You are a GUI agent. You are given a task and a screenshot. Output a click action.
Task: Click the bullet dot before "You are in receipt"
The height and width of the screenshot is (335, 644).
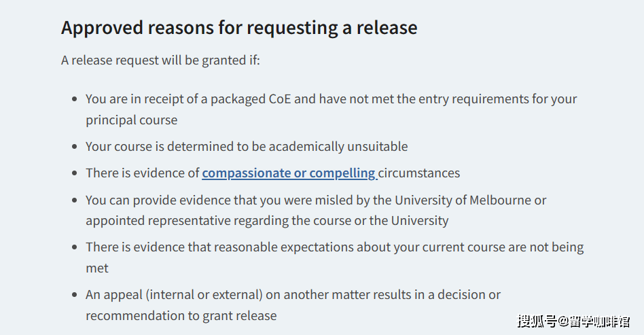(74, 99)
